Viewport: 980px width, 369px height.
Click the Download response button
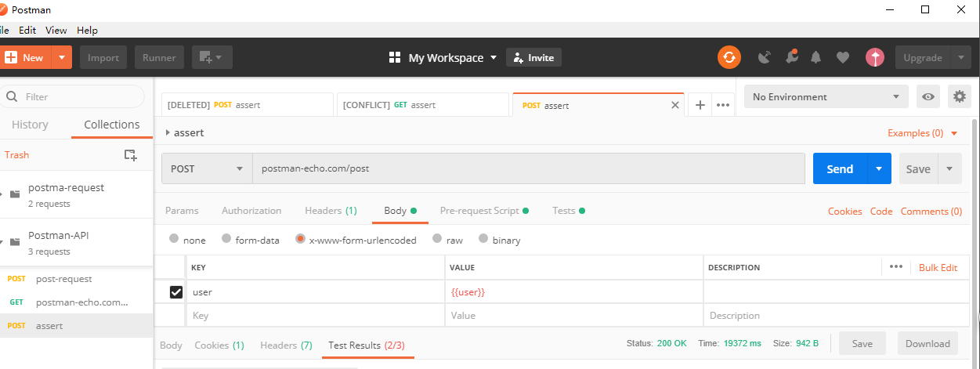click(928, 344)
